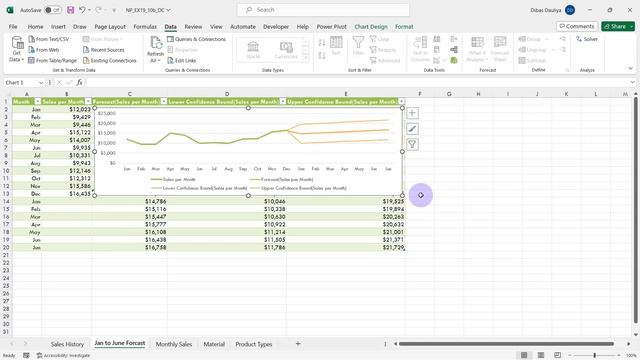Image resolution: width=640 pixels, height=360 pixels.
Task: Save the workbook with the disk icon
Action: click(71, 10)
